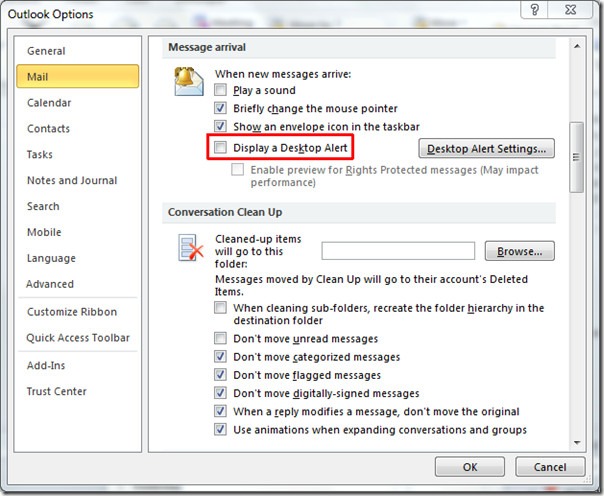Uncheck Don't move flagged messages
Screen dimensions: 604x496
221,375
